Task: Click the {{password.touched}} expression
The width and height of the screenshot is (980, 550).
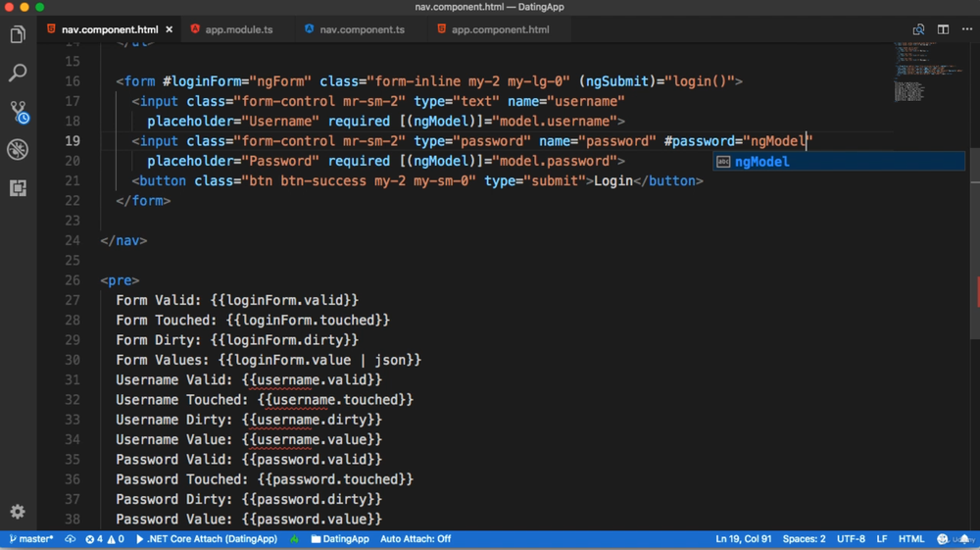Action: pyautogui.click(x=335, y=479)
